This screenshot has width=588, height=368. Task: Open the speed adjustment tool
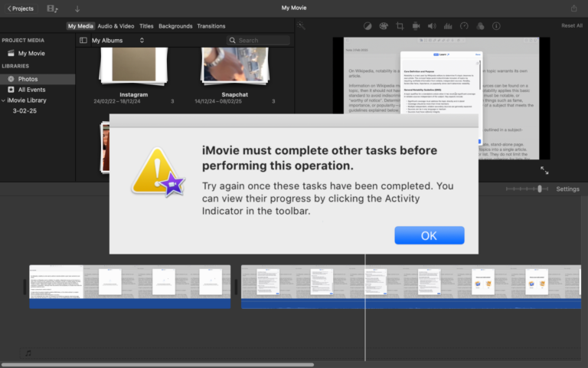[464, 25]
